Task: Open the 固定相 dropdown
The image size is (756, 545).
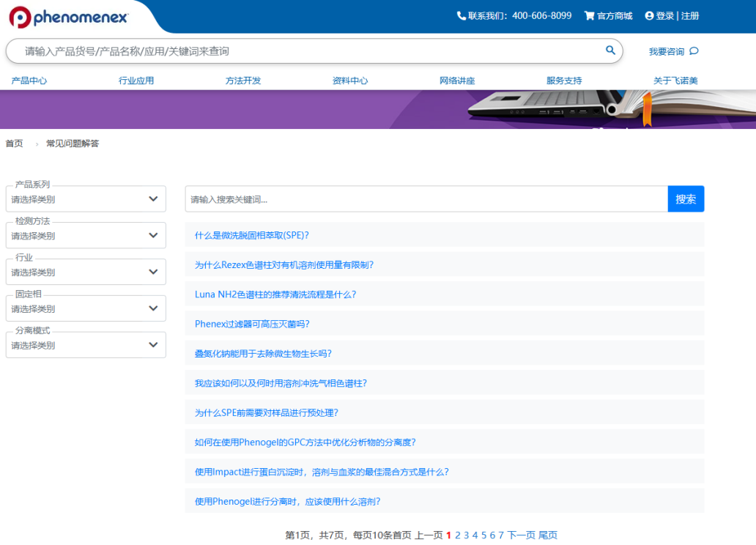Action: click(86, 308)
